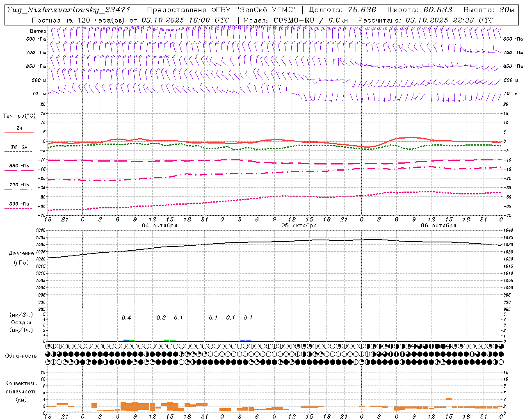This screenshot has width=525, height=420.
Task: Click the 'Тем-ра(°C)' temperature label
Action: tap(19, 116)
